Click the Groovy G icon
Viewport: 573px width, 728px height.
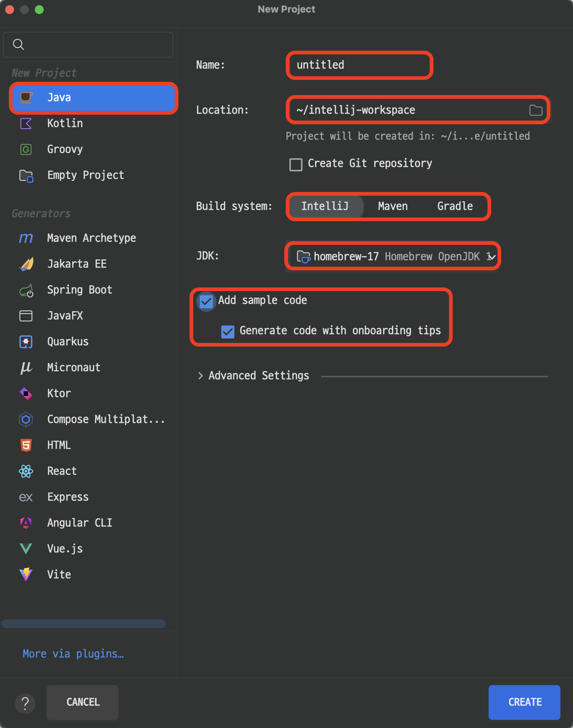click(x=26, y=149)
